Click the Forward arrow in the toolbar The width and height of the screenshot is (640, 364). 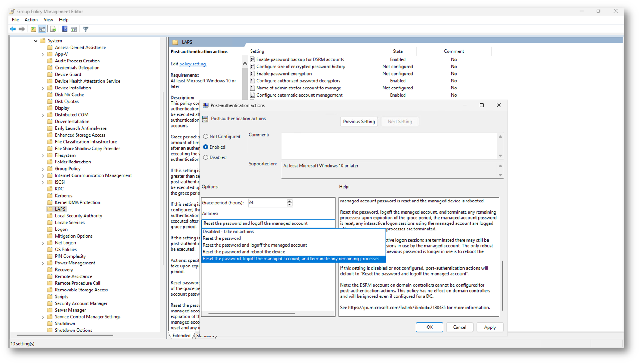pyautogui.click(x=22, y=29)
